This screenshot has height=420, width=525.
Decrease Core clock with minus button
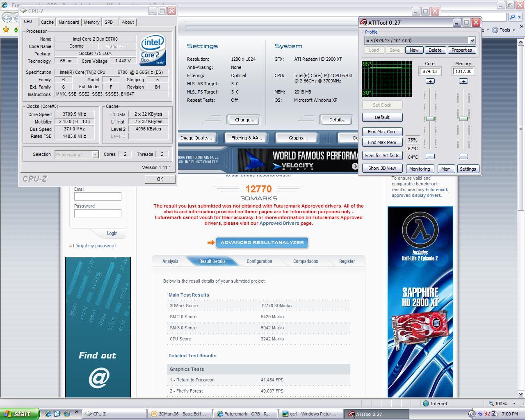click(430, 156)
